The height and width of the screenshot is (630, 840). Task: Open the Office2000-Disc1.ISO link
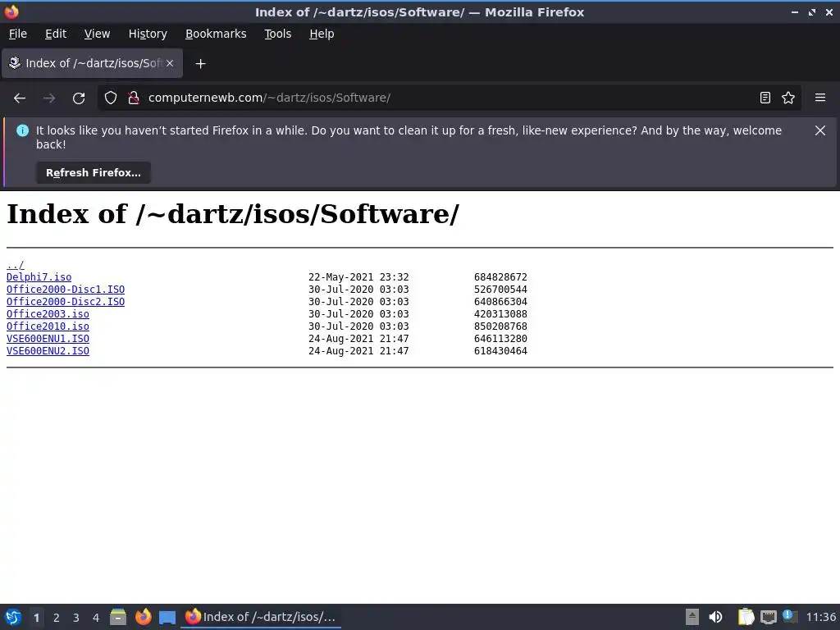pyautogui.click(x=66, y=290)
